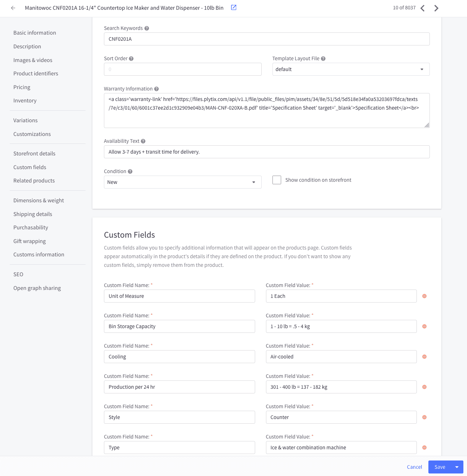467x476 pixels.
Task: Delete the Cooling custom field row
Action: [424, 357]
